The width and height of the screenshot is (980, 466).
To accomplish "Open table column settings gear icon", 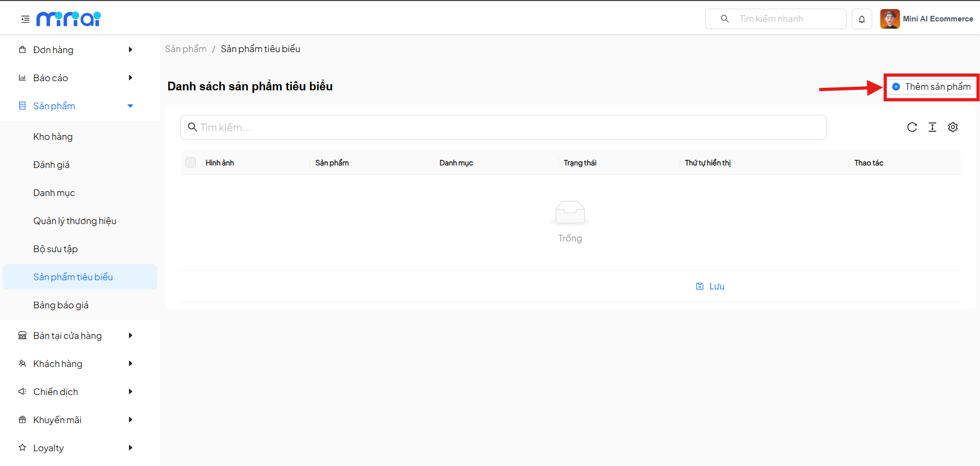I will click(952, 127).
